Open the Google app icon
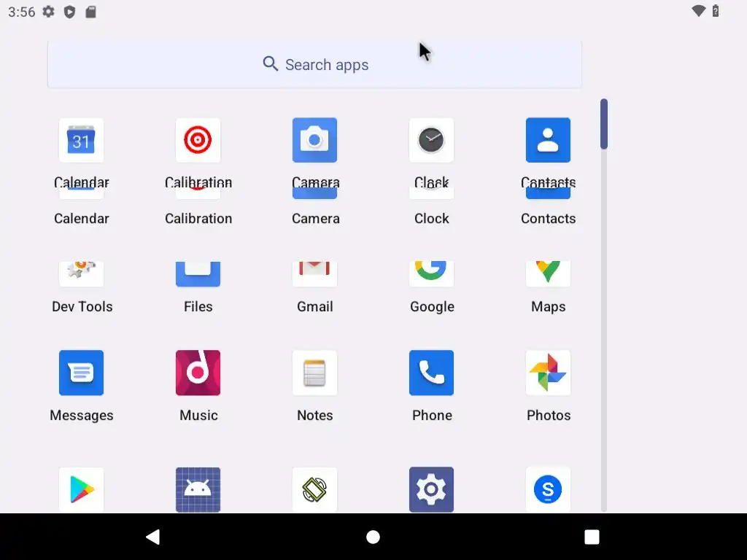The image size is (747, 560). point(431,274)
